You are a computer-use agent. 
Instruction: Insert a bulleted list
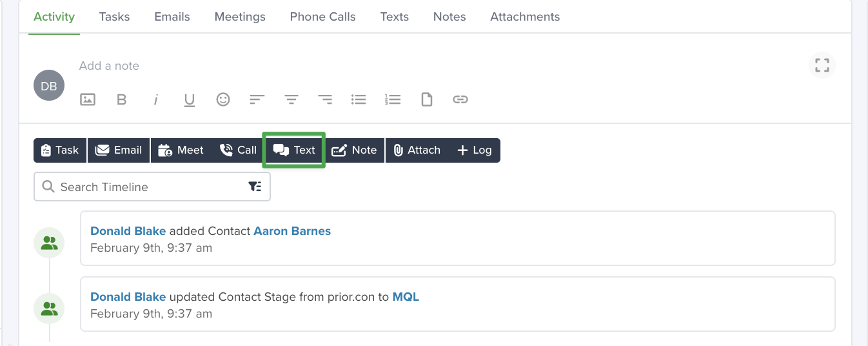[x=359, y=99]
